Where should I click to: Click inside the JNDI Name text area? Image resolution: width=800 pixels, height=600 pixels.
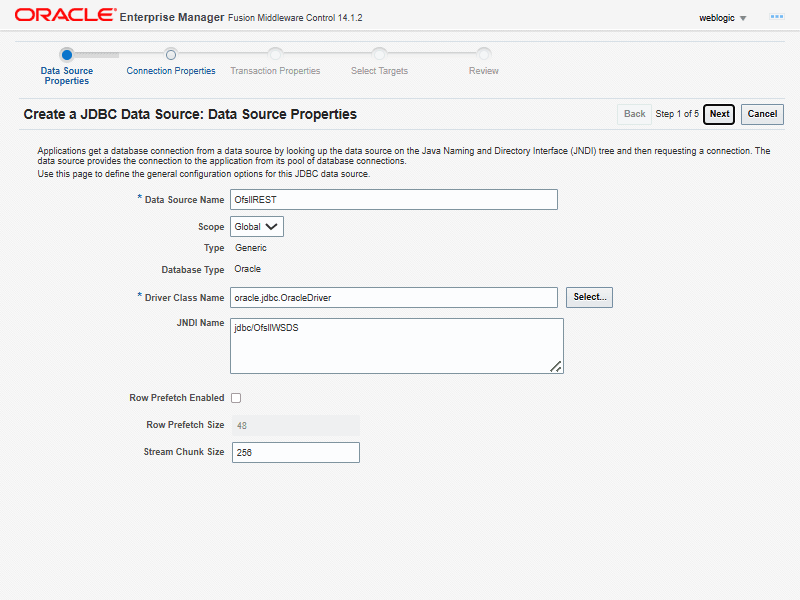pyautogui.click(x=396, y=346)
